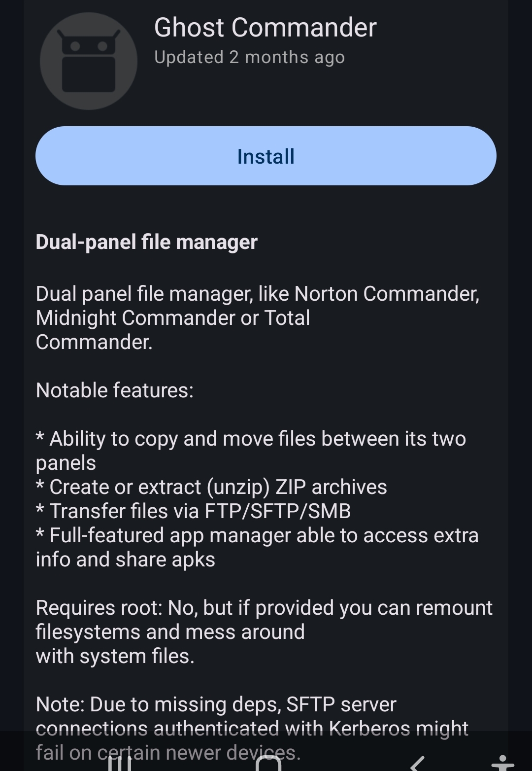The image size is (532, 771).
Task: Select the Ghost Commander title text
Action: [x=265, y=27]
